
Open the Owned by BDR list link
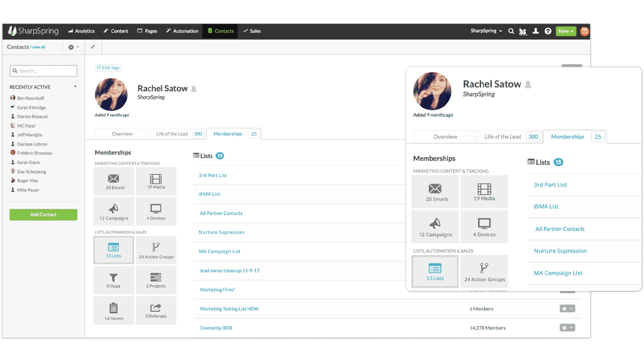216,328
